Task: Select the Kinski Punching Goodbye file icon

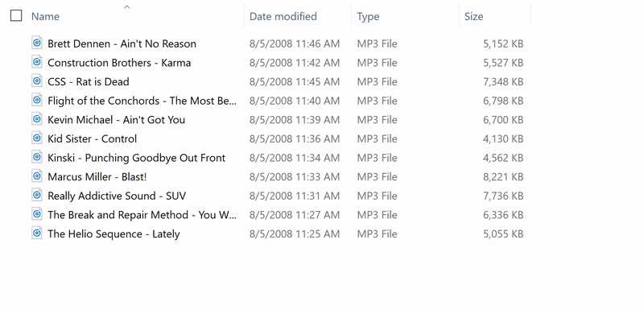Action: click(37, 157)
